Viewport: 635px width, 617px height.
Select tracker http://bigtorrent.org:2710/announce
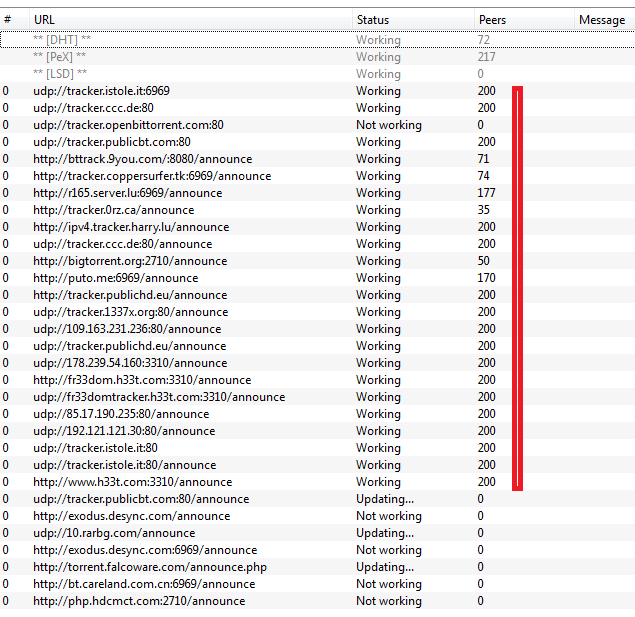pos(318,261)
